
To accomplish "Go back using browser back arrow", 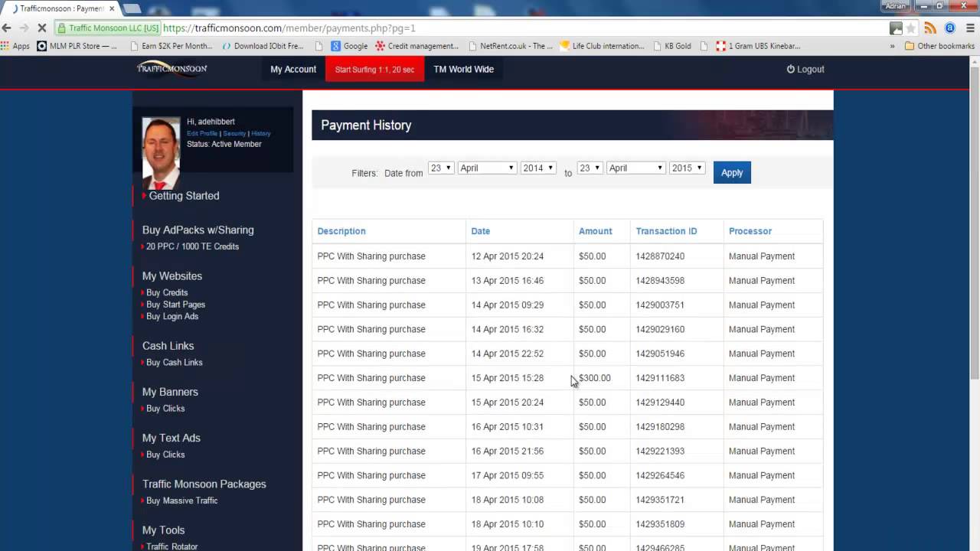I will pos(7,28).
